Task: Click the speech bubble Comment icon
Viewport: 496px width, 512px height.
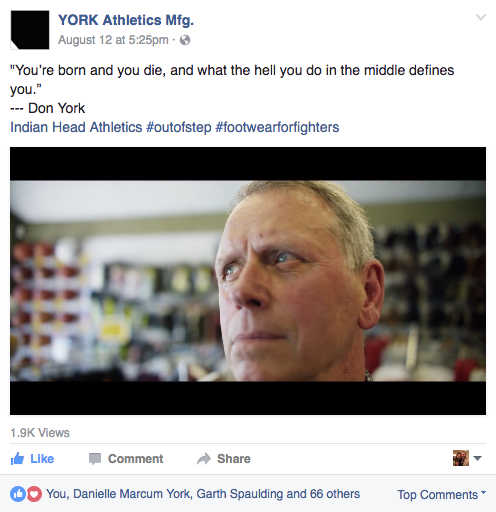Action: click(x=95, y=459)
